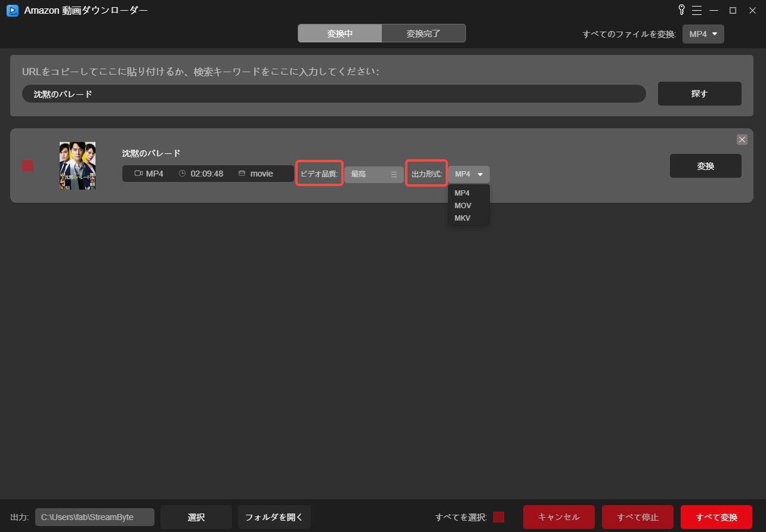Click the 選択 output folder button
This screenshot has width=766, height=532.
[196, 517]
